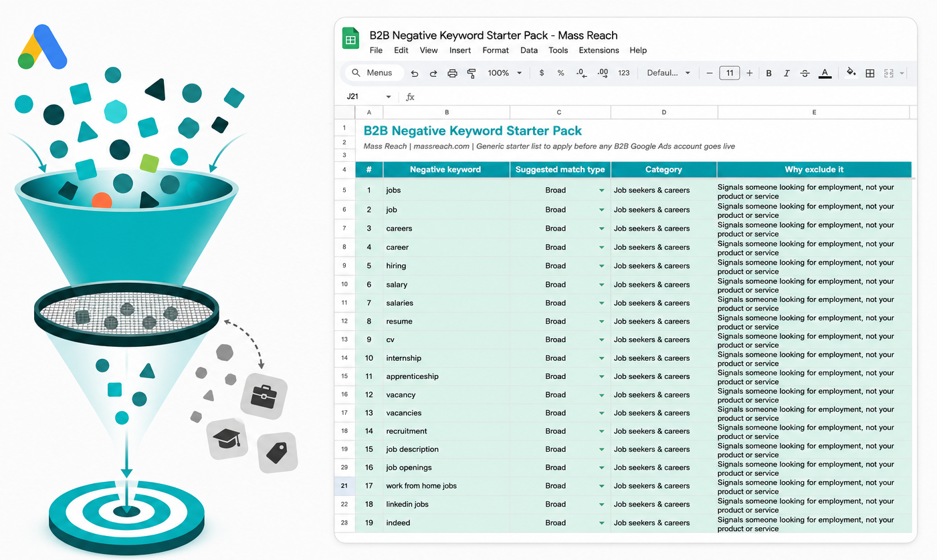Undo the last action
Screen dimensions: 937x560
(x=415, y=74)
